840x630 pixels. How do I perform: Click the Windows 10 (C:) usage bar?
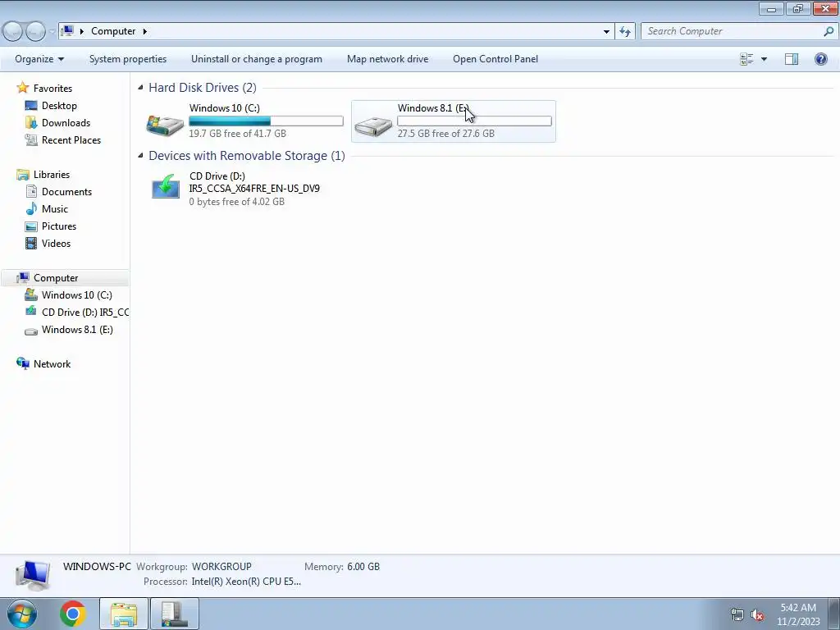[267, 121]
